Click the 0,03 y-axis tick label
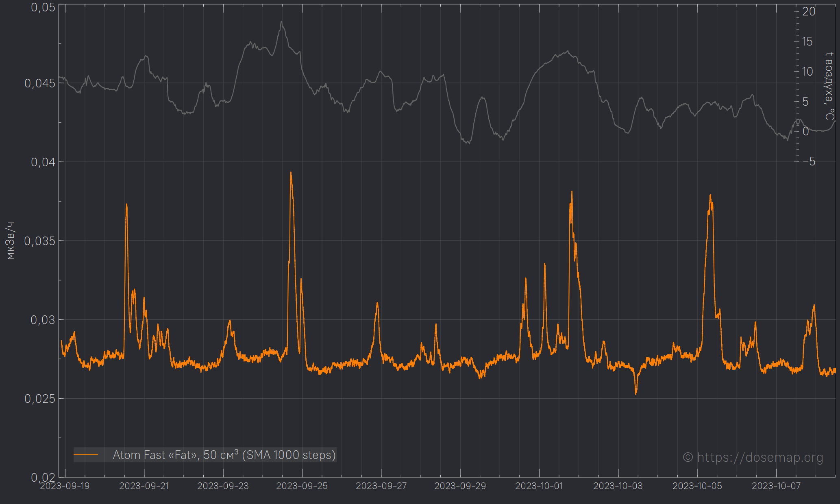 tap(43, 320)
